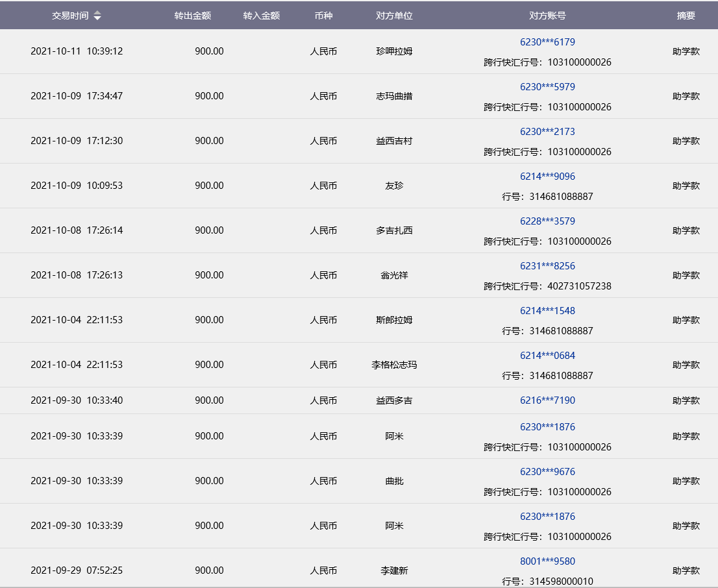This screenshot has width=718, height=588.
Task: Click the 对方账号 column header
Action: click(547, 16)
